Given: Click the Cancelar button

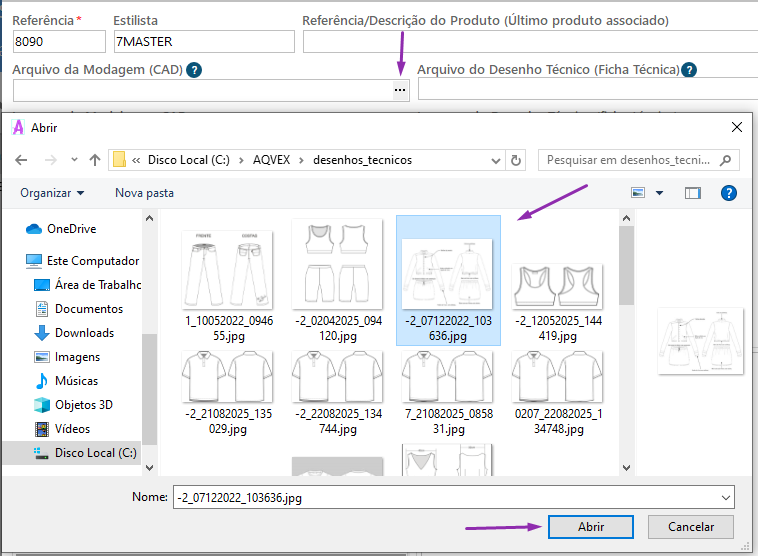Looking at the screenshot, I should coord(690,527).
